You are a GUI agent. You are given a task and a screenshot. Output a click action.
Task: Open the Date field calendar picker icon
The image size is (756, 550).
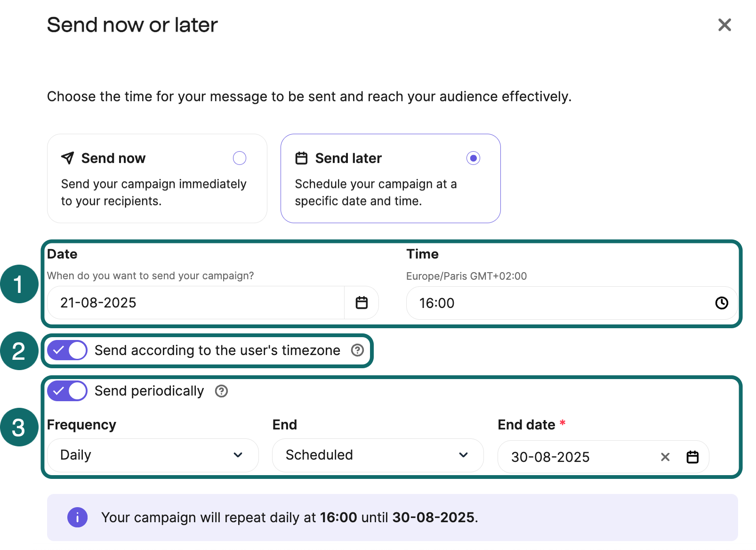(x=362, y=303)
